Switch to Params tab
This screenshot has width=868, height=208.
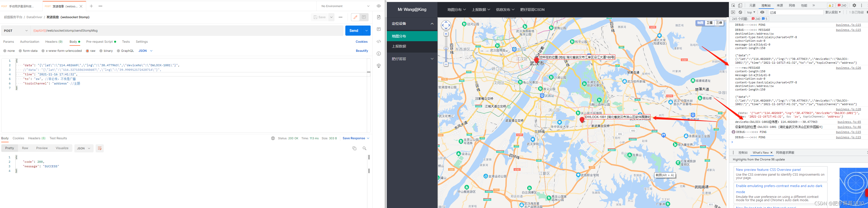click(x=8, y=42)
